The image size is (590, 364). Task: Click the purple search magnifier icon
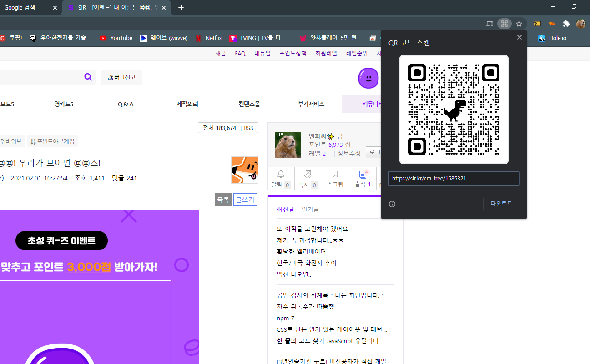[x=88, y=77]
